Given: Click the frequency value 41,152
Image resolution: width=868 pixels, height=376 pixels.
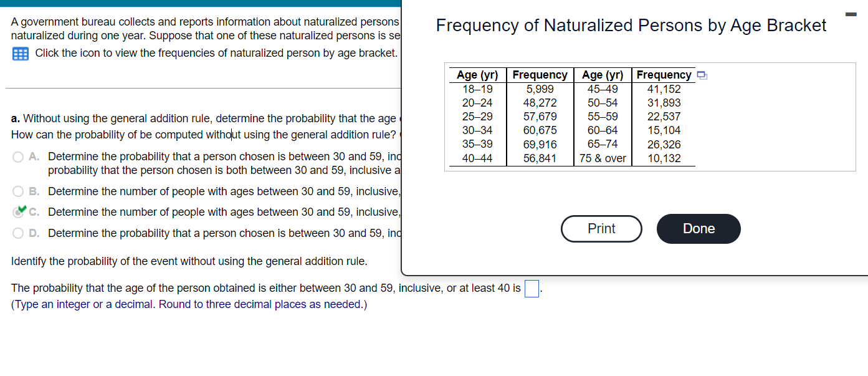Looking at the screenshot, I should pos(664,89).
